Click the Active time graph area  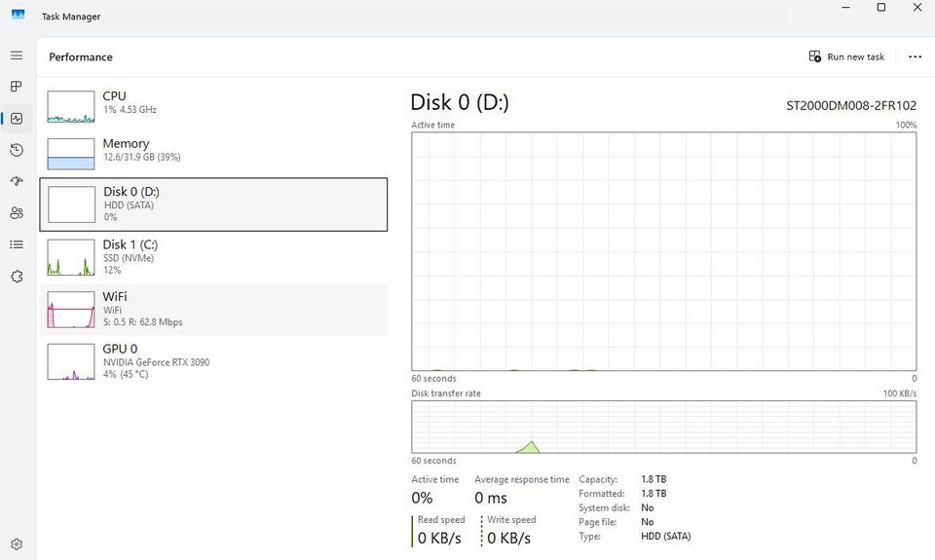click(x=663, y=251)
